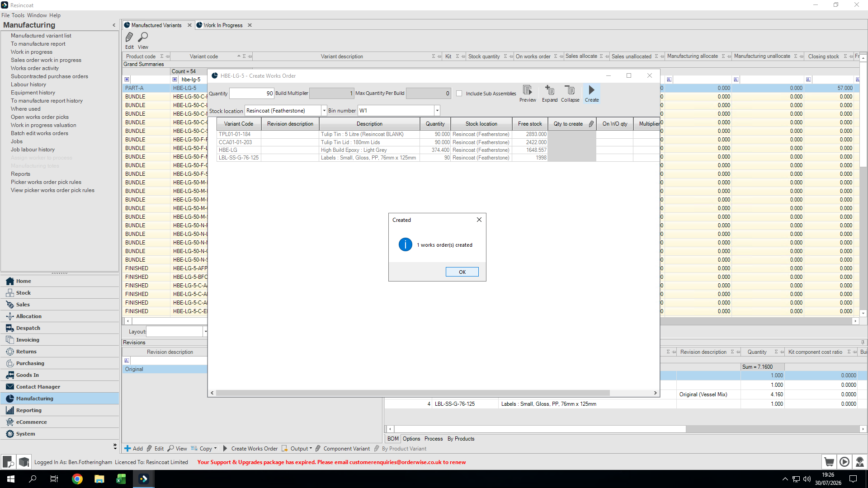Click the Collapse icon in the dialog
The width and height of the screenshot is (868, 488).
[x=570, y=94]
